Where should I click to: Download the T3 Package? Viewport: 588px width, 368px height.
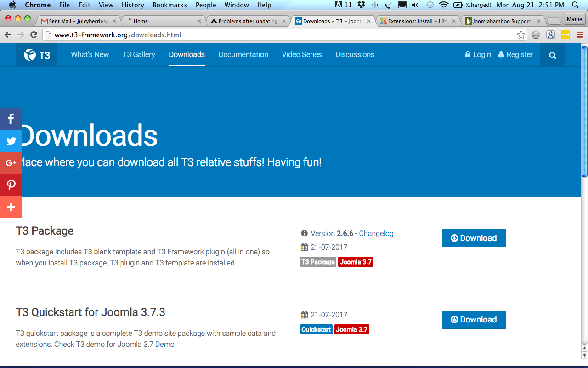(474, 238)
